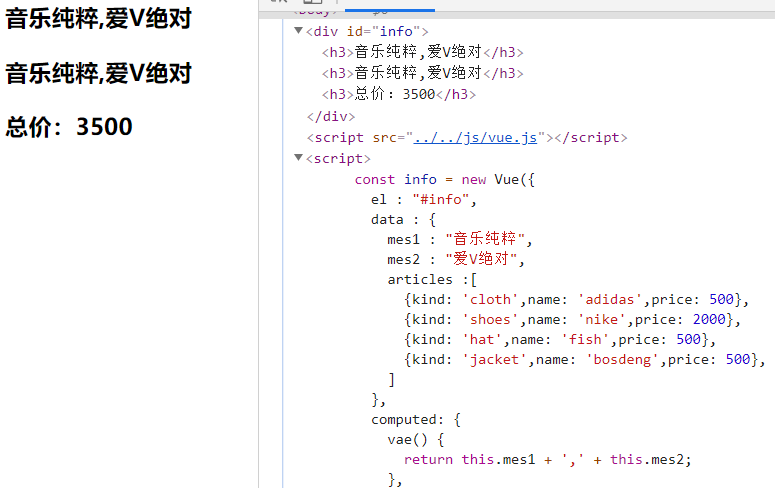
Task: Open the ../../js/vue.js script link
Action: [x=475, y=137]
